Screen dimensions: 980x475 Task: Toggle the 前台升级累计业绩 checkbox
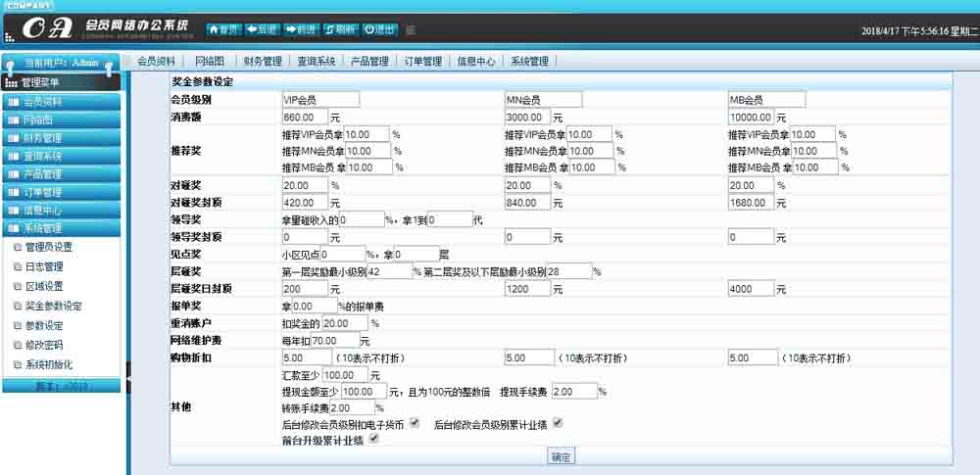click(x=373, y=440)
